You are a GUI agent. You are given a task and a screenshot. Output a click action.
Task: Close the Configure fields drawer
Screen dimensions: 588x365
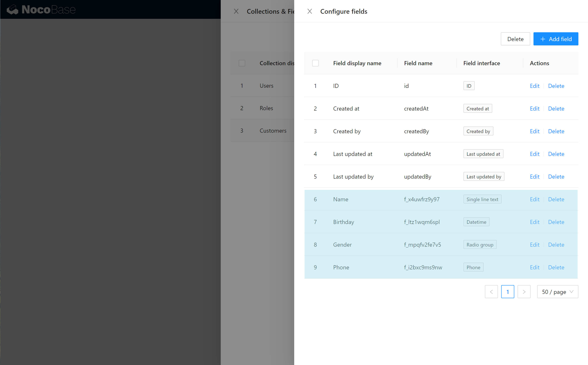(310, 11)
